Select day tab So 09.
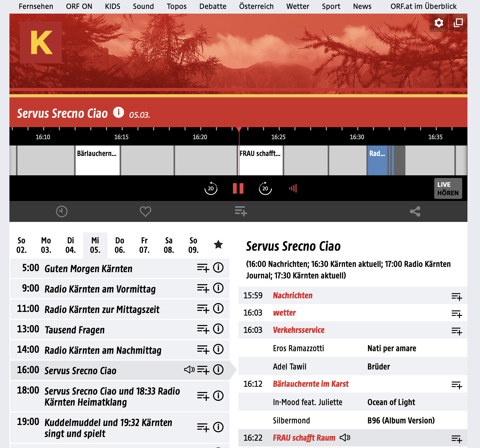 [x=193, y=245]
